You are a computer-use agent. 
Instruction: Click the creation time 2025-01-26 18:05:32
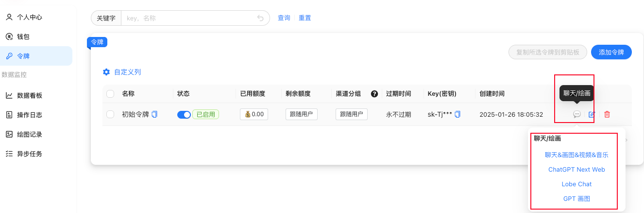[511, 115]
